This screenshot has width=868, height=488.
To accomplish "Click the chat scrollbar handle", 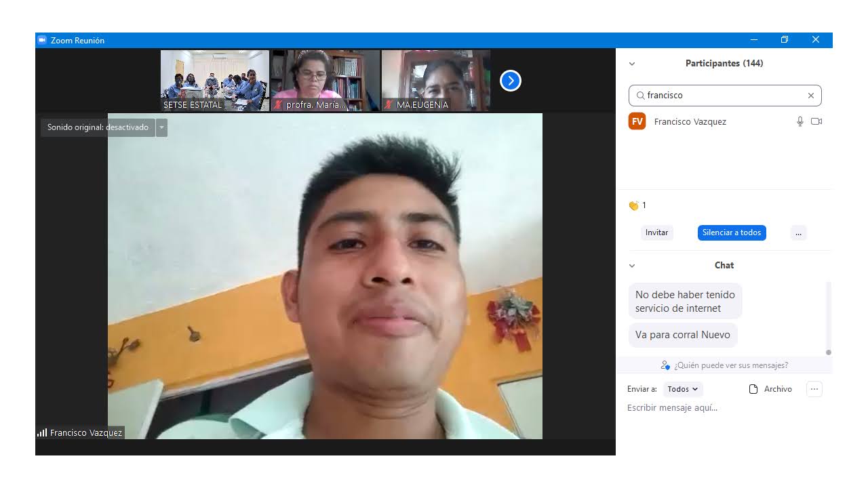I will 828,352.
